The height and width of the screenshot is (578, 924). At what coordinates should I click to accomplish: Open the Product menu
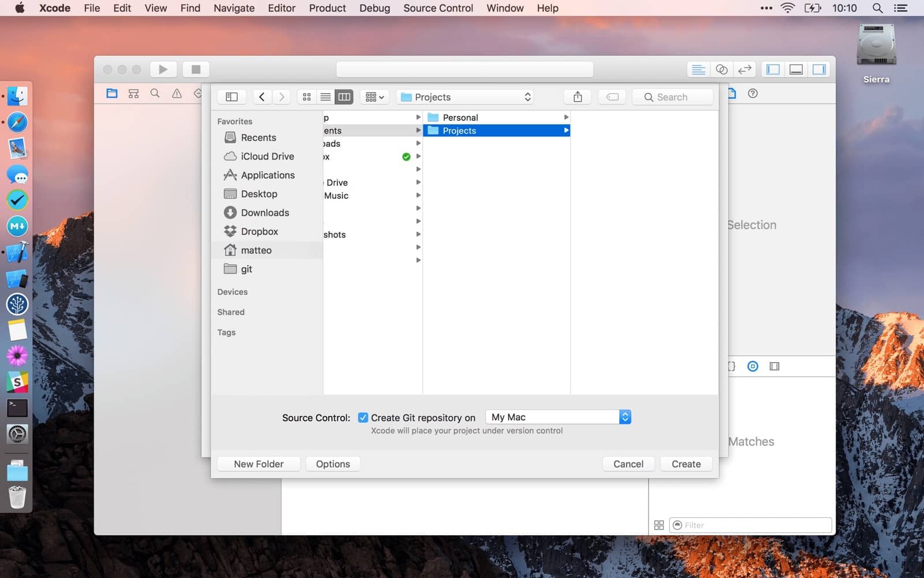pyautogui.click(x=327, y=8)
